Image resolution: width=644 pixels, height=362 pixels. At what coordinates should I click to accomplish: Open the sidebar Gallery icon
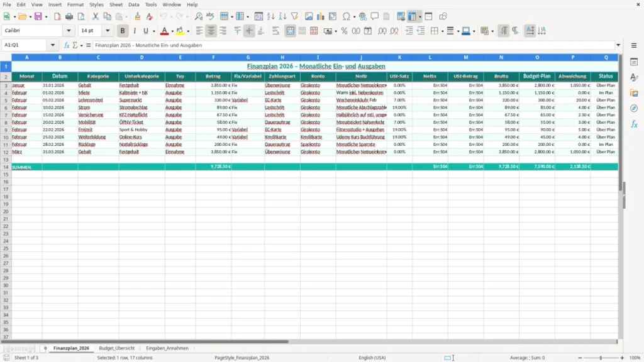[x=634, y=93]
